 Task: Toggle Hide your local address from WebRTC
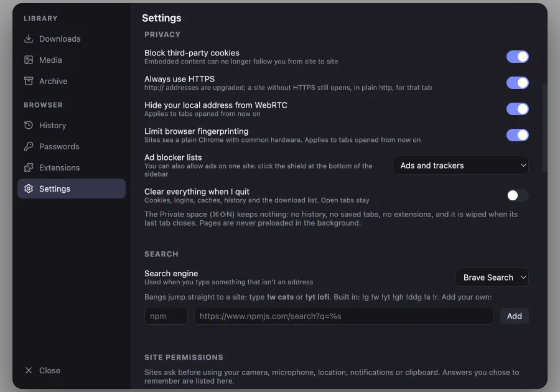(x=517, y=109)
